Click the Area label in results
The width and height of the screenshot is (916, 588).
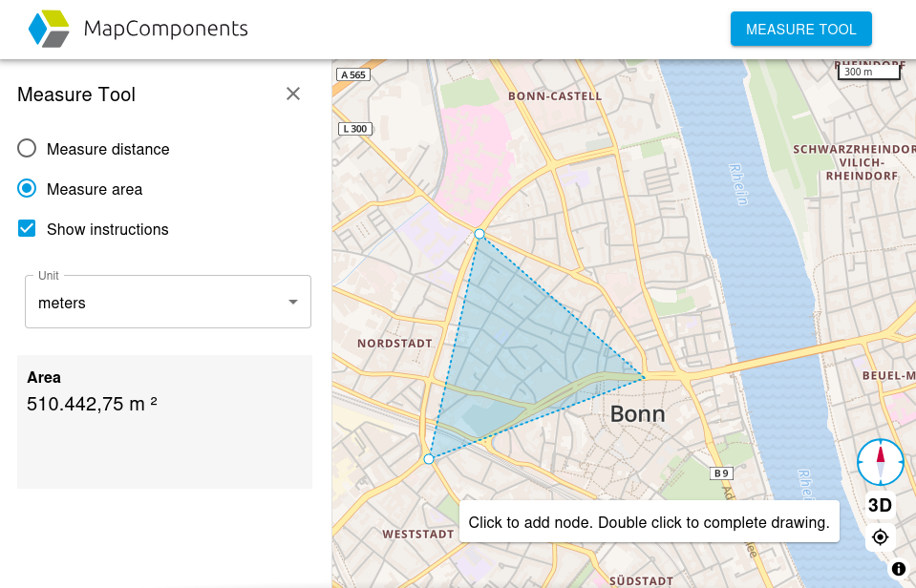44,377
